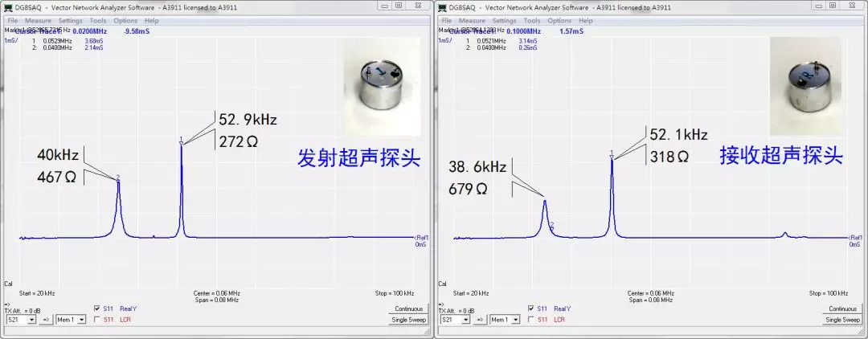This screenshot has width=868, height=339.
Task: Run Single Sweep in left window
Action: (408, 320)
